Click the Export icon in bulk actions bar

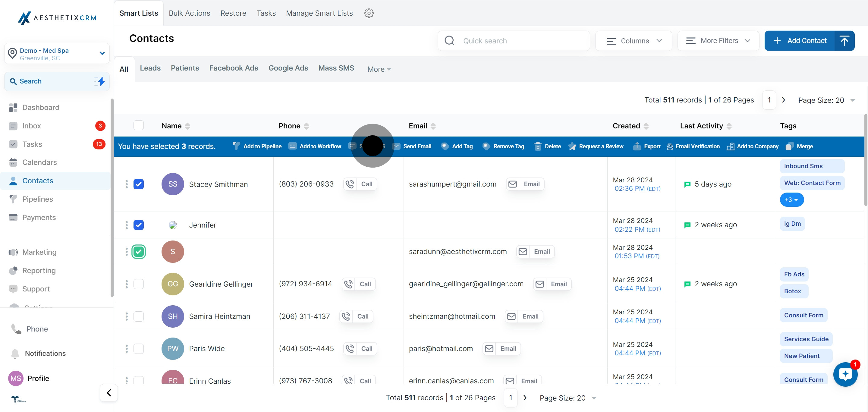pos(637,146)
